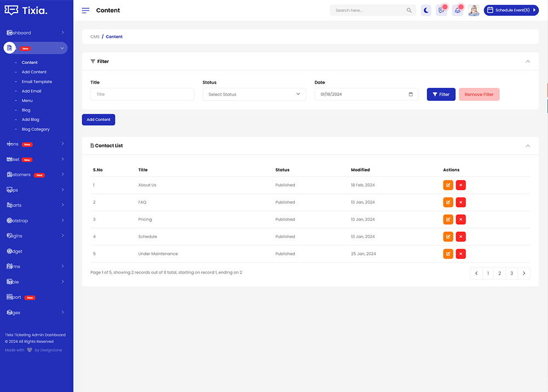Click the Add Content button

[99, 120]
